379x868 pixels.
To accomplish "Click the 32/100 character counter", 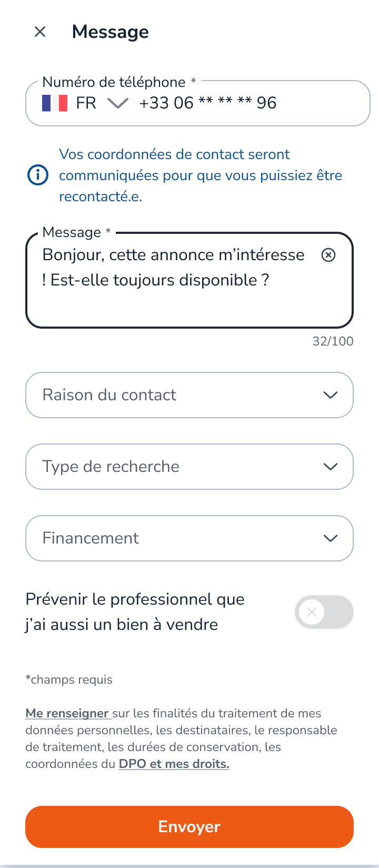I will [x=333, y=341].
